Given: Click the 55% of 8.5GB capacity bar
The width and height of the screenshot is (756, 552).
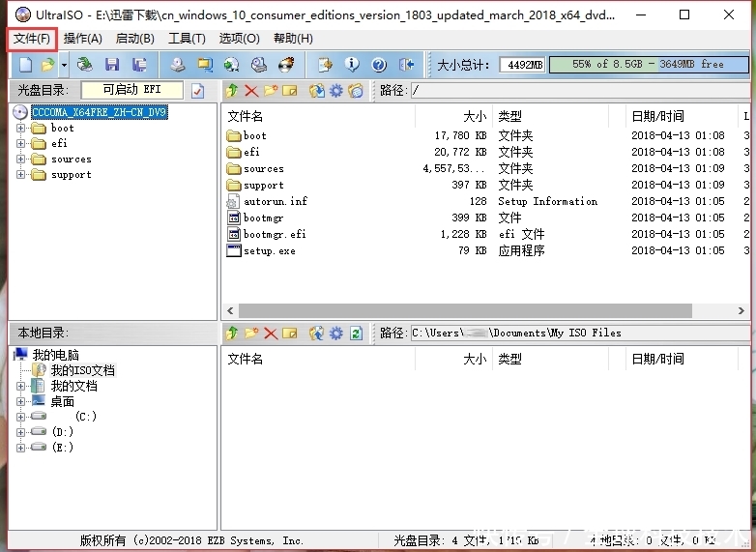Looking at the screenshot, I should pos(649,64).
